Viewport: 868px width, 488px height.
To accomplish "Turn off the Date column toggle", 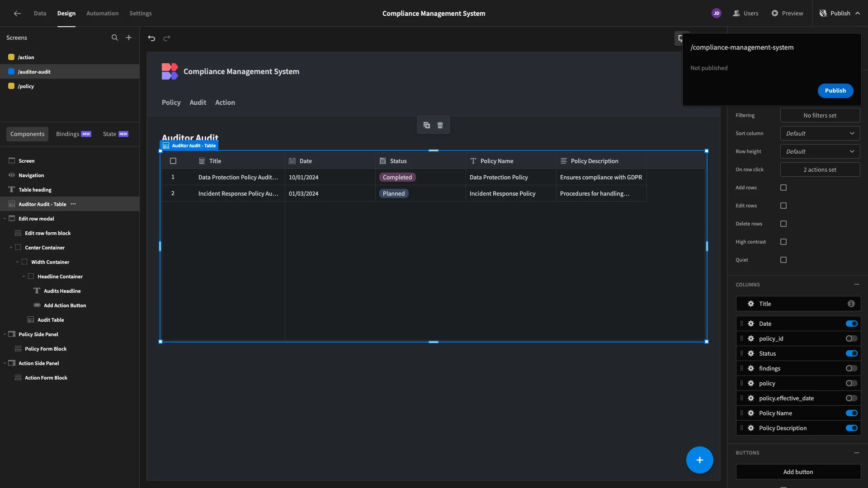I will point(852,324).
